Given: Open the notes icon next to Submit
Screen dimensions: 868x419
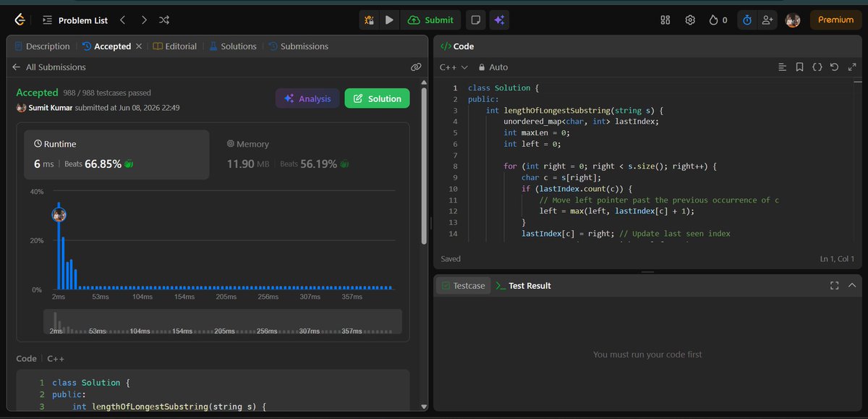Looking at the screenshot, I should tap(475, 20).
